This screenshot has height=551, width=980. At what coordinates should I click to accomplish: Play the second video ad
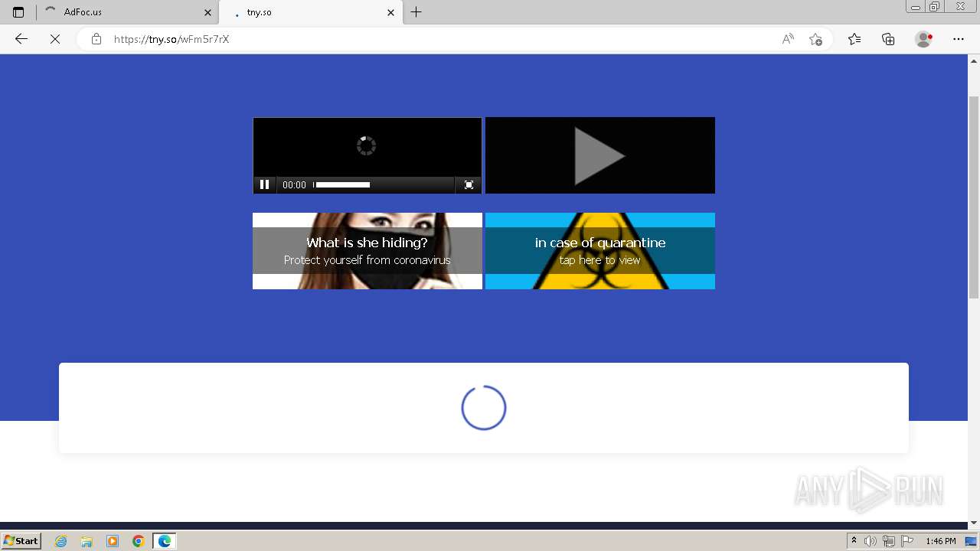pos(600,155)
